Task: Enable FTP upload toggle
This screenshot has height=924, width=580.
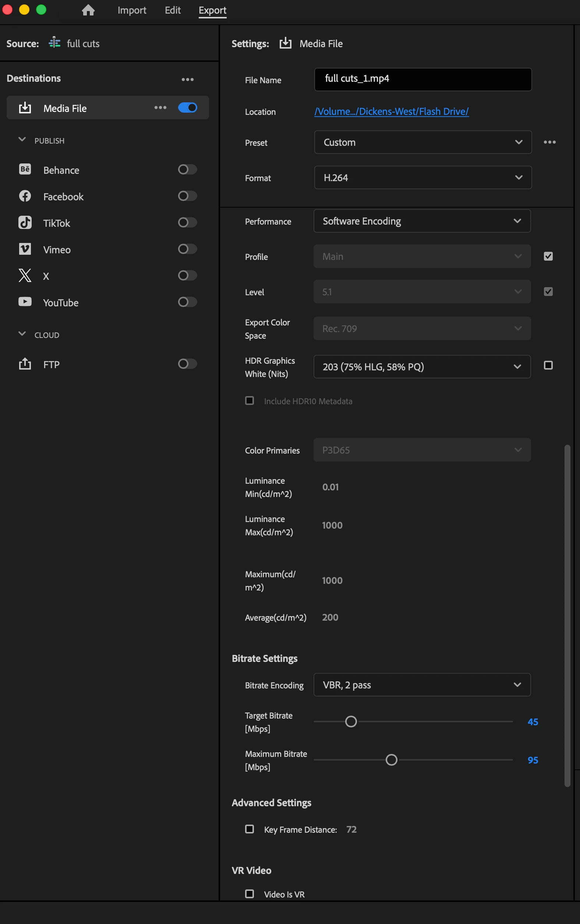Action: pos(188,364)
